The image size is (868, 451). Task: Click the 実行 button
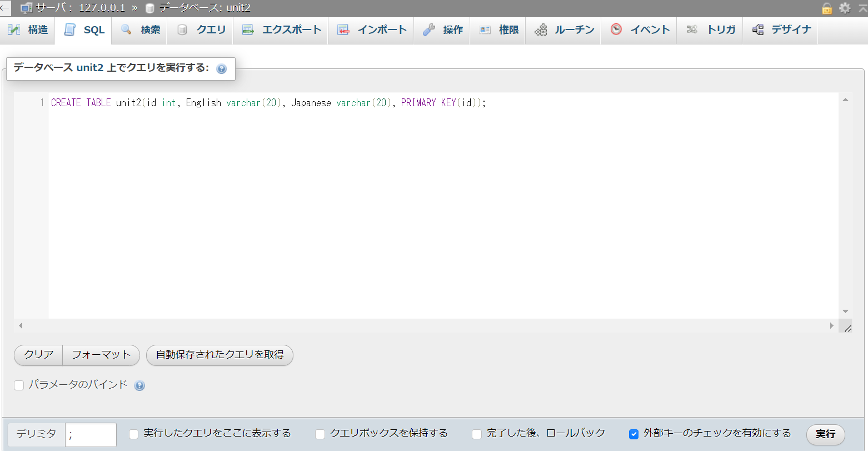point(825,434)
